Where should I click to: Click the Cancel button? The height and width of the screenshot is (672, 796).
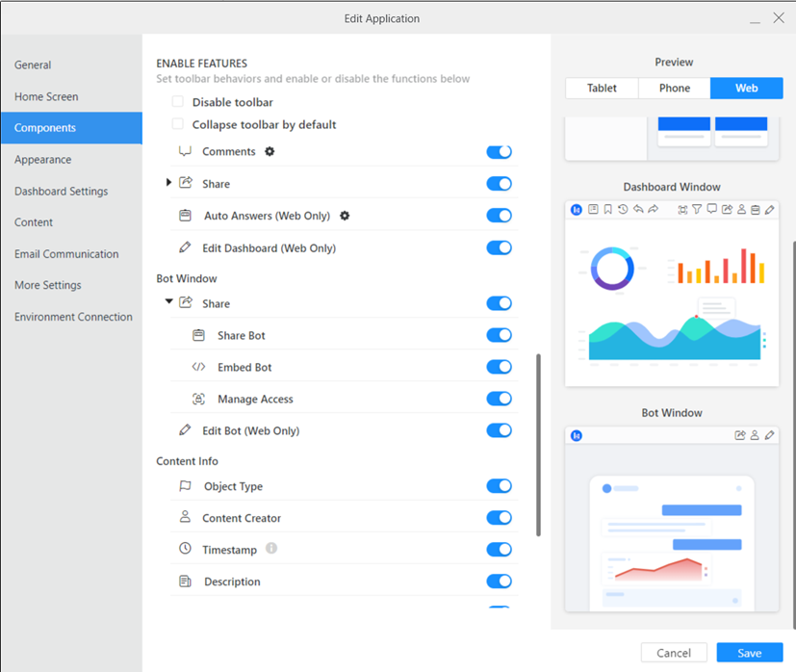(674, 653)
